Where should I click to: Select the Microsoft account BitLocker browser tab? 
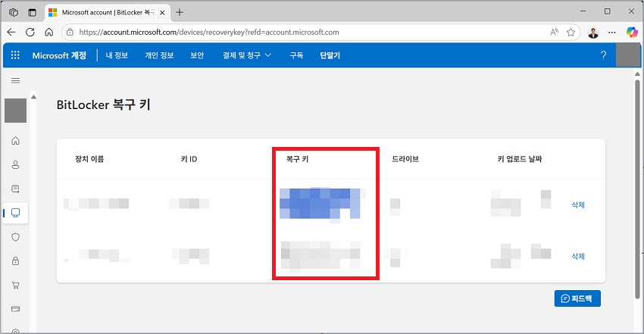pos(107,12)
